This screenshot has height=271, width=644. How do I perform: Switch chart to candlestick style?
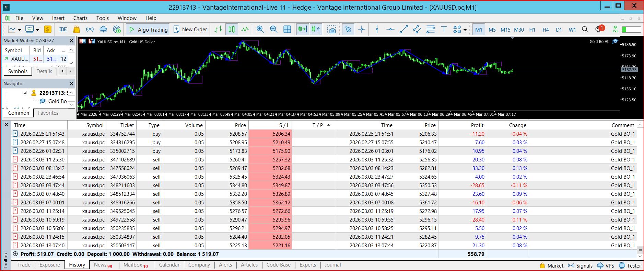click(232, 30)
